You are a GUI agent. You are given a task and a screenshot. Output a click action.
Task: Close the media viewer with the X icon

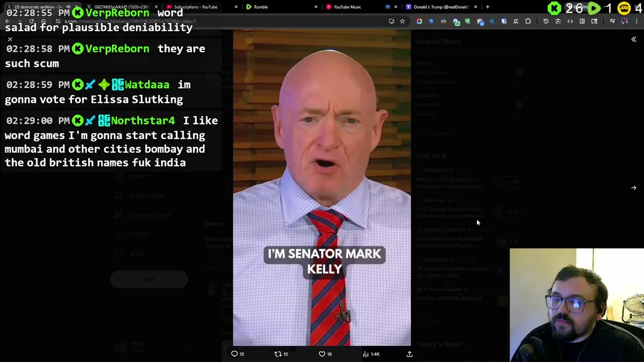tap(10, 39)
